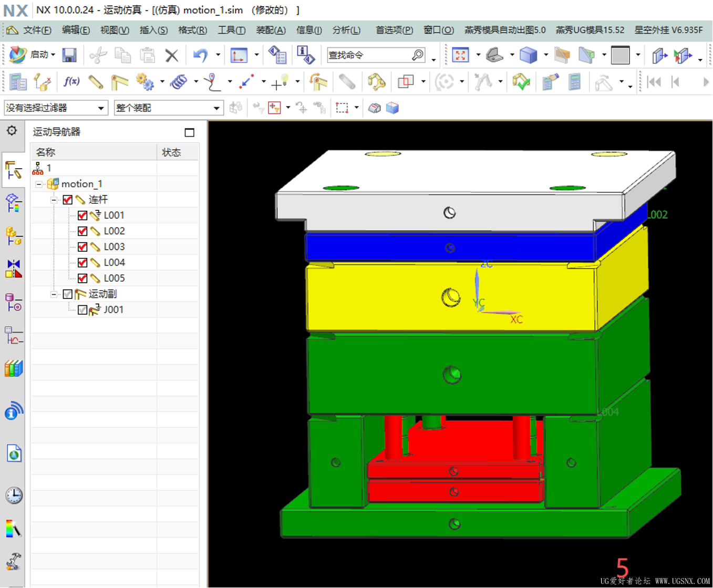The height and width of the screenshot is (588, 713).
Task: Open the 分析(L) menu
Action: [346, 30]
